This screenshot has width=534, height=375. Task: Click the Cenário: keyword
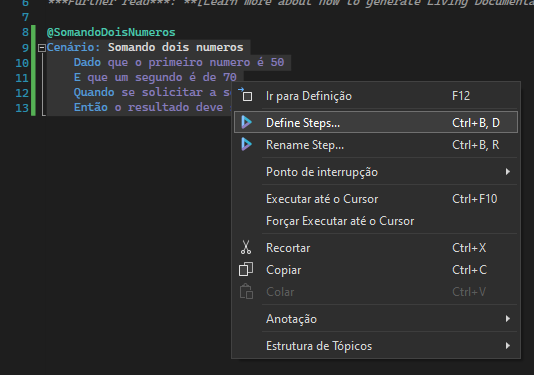(x=74, y=47)
